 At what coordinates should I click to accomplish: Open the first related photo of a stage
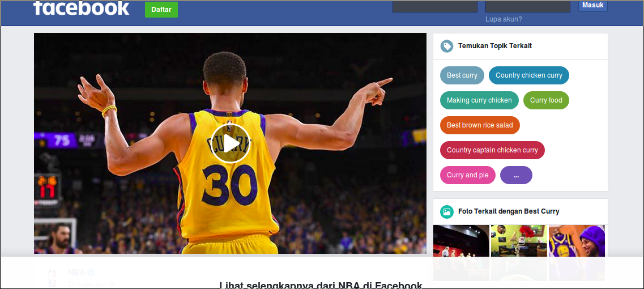(461, 252)
